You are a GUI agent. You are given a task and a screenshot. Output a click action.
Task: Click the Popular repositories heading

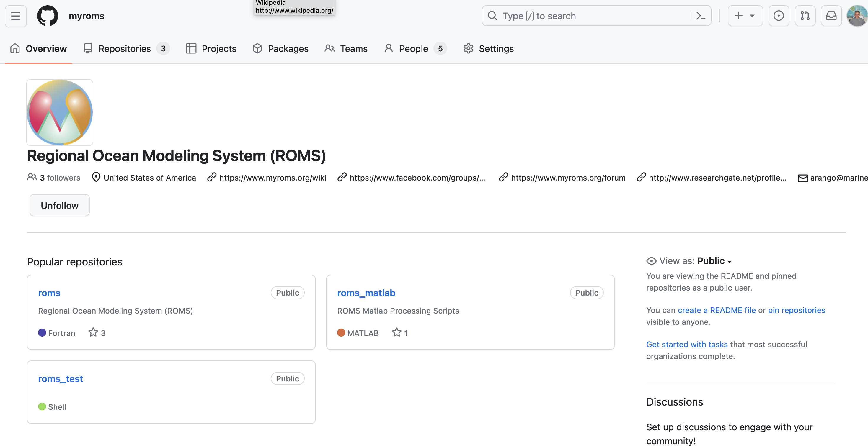[74, 262]
